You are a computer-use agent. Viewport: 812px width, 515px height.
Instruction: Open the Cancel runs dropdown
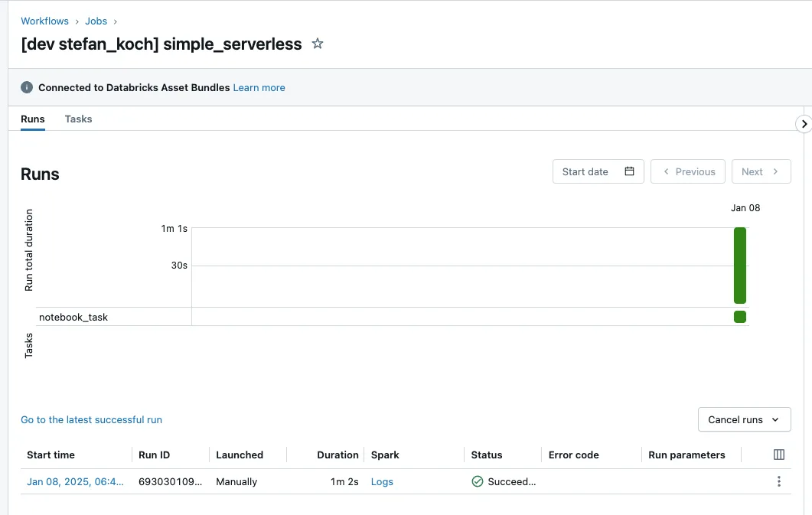tap(744, 419)
